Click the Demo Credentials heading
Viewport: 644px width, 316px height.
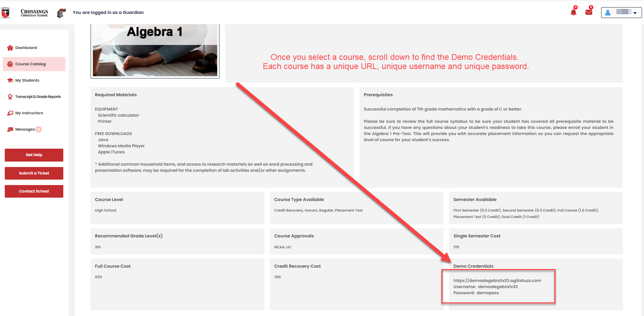[473, 266]
